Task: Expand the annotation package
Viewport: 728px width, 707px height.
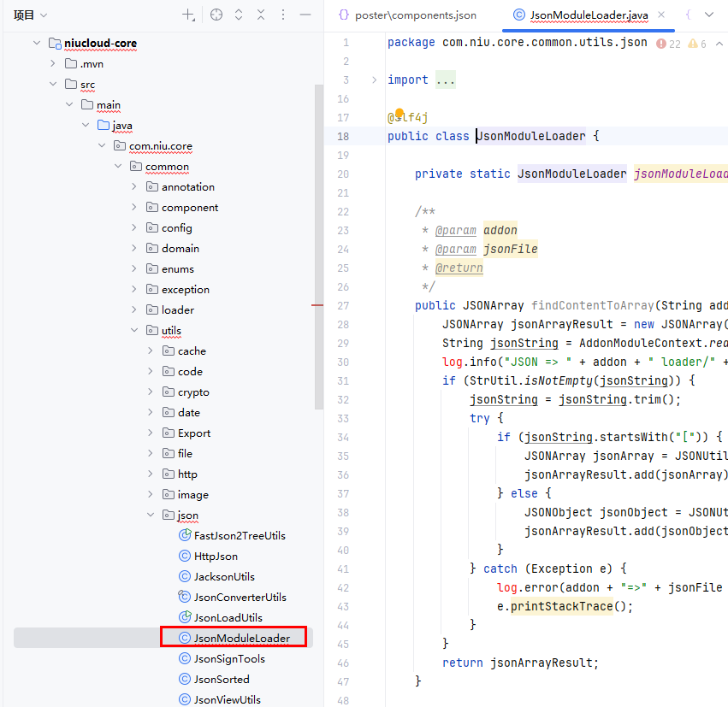Action: (134, 187)
